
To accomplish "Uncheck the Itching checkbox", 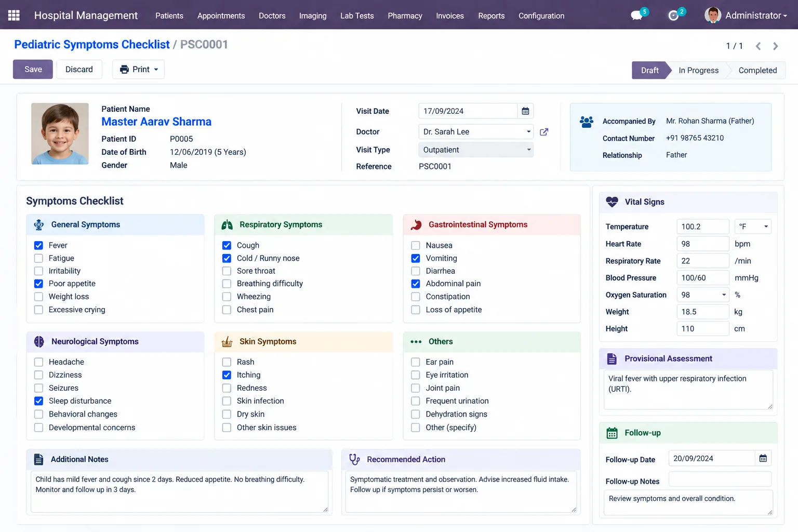I will click(x=227, y=375).
